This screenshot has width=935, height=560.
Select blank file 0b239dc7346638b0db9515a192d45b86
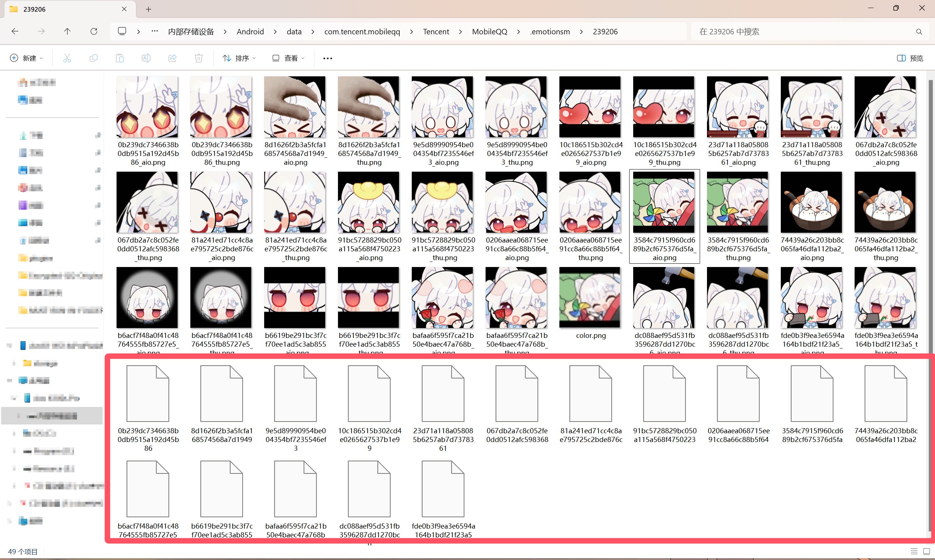point(148,408)
